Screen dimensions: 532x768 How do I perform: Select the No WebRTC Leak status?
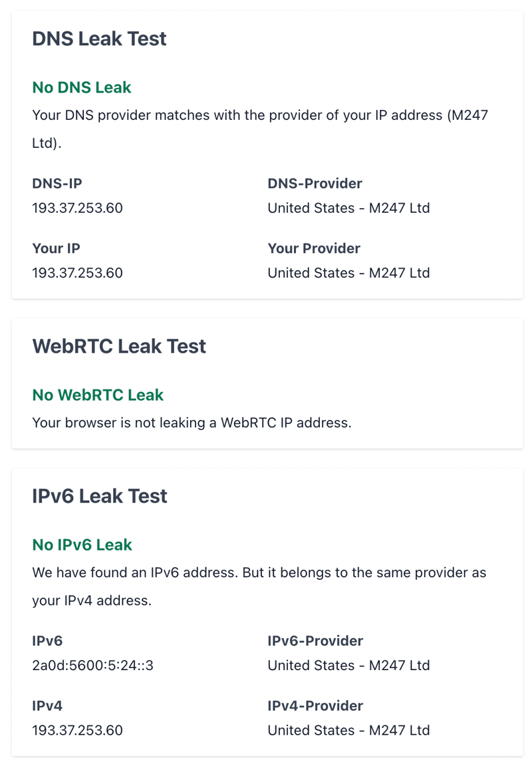(x=98, y=395)
